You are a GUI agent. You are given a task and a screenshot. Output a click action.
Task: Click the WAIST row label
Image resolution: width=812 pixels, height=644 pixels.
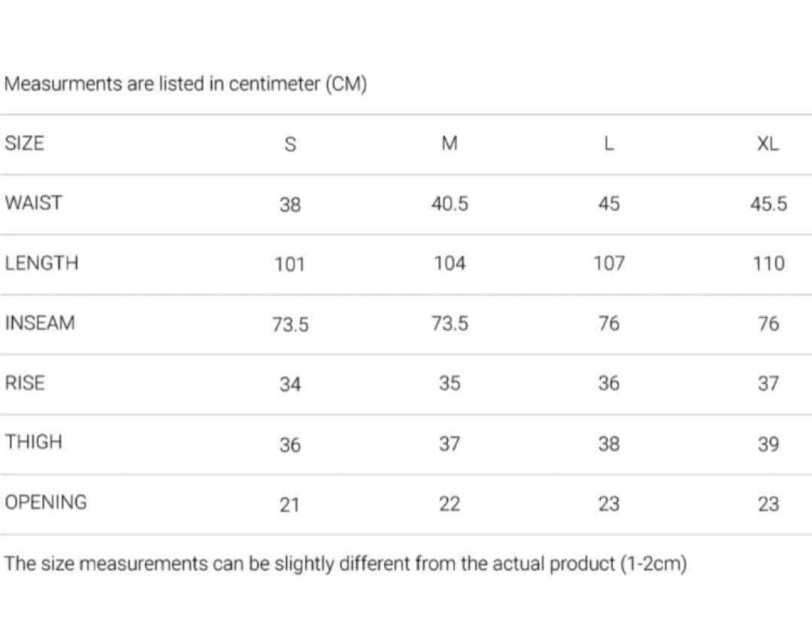coord(33,203)
